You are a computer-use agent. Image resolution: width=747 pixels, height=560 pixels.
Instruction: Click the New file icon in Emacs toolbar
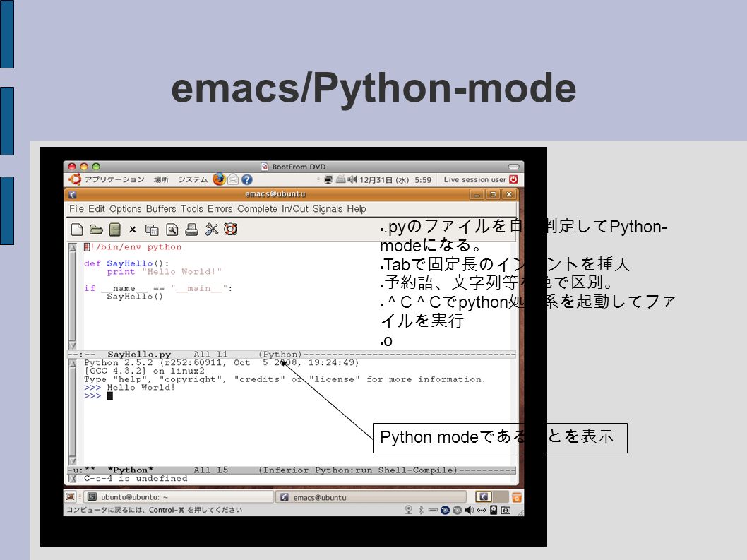pyautogui.click(x=77, y=230)
